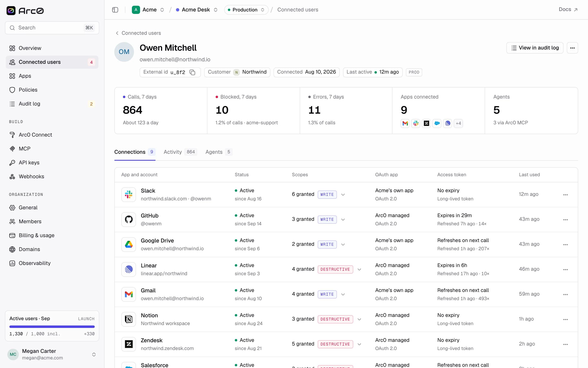Viewport: 588px width, 368px height.
Task: Click the Slack app icon in the table
Action: [129, 194]
